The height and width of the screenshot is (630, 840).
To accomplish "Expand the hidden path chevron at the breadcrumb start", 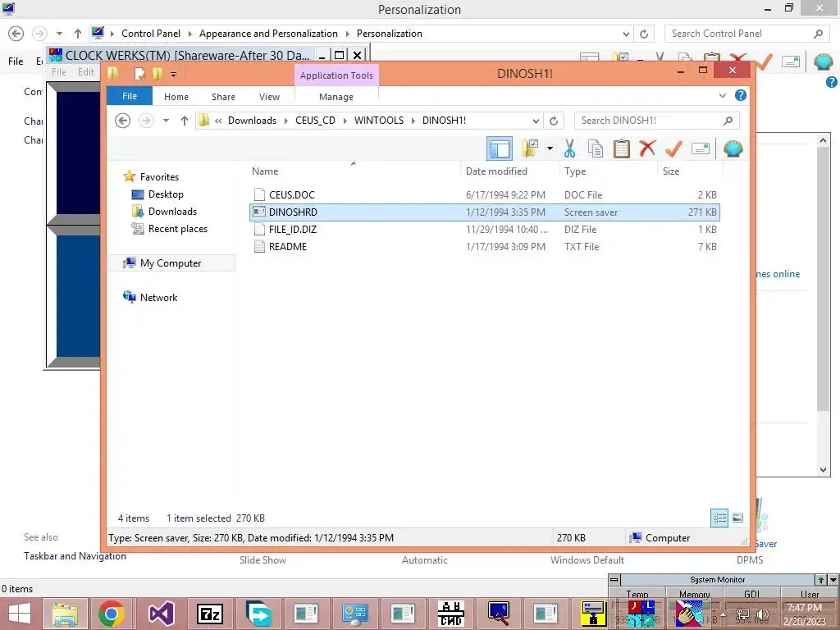I will click(218, 121).
